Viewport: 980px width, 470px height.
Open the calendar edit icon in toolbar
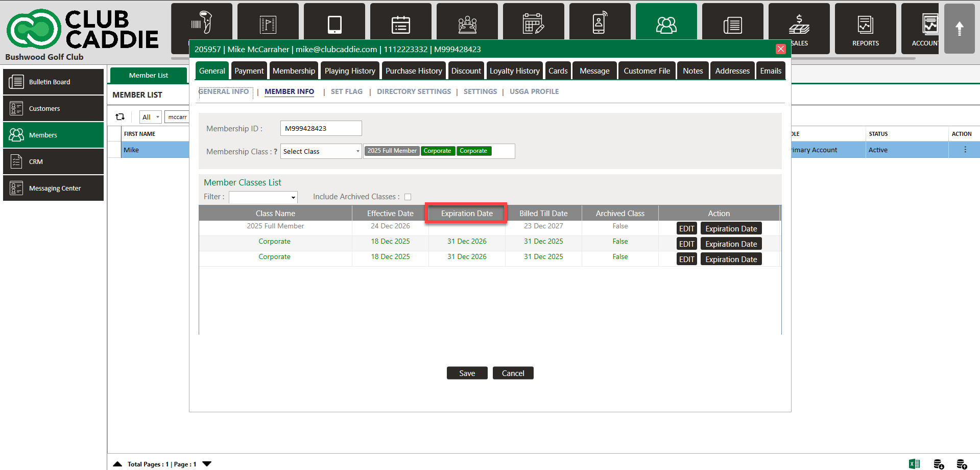point(533,24)
